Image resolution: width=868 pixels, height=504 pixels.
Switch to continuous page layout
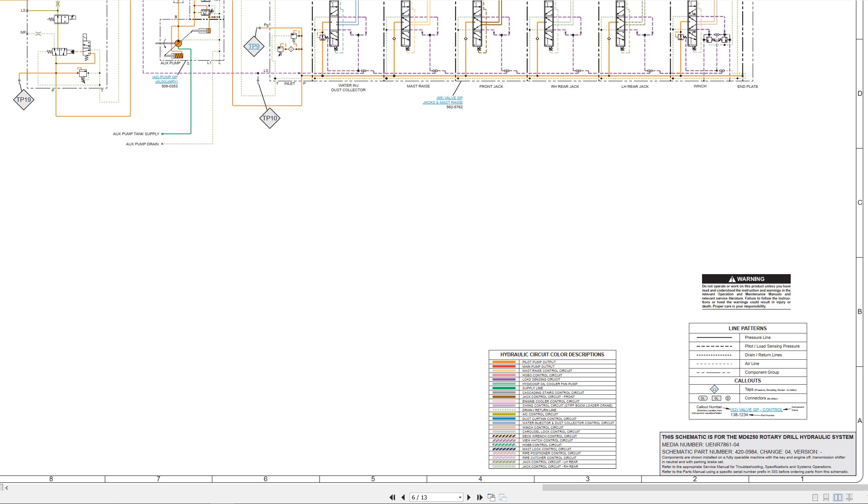[x=826, y=498]
